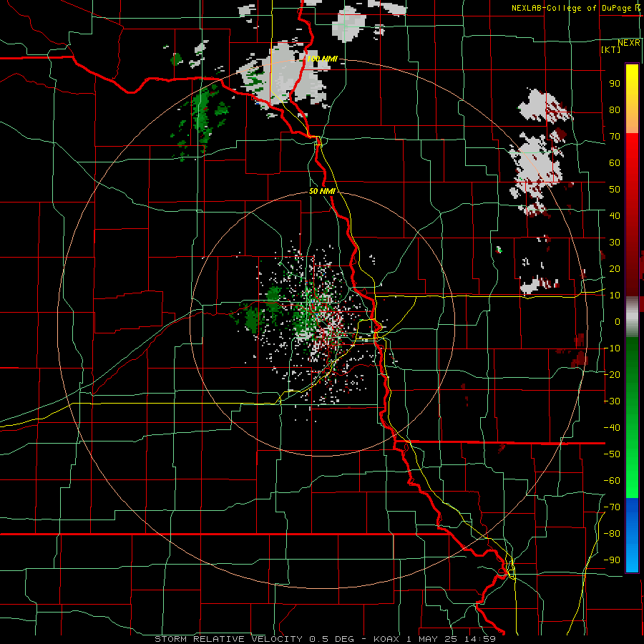
Task: Select the -50 value on velocity scale
Action: (612, 454)
